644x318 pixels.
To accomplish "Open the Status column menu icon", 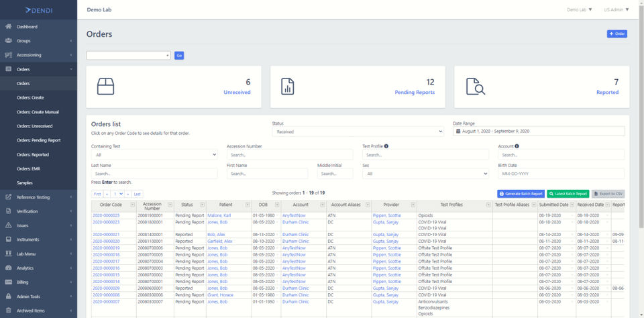I will coord(202,205).
